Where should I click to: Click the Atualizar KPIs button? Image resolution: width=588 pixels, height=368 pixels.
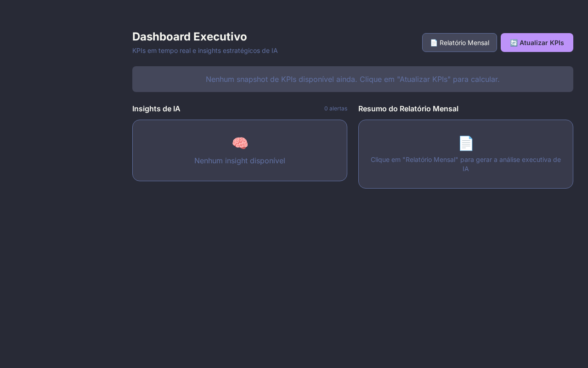point(537,42)
